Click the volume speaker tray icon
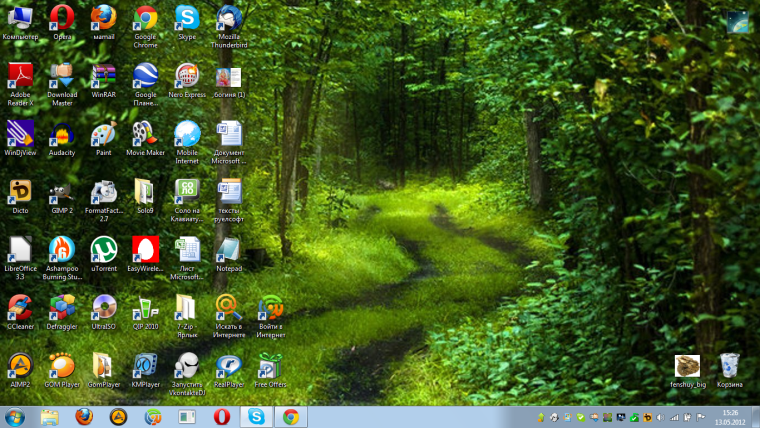The height and width of the screenshot is (428, 760). click(660, 417)
